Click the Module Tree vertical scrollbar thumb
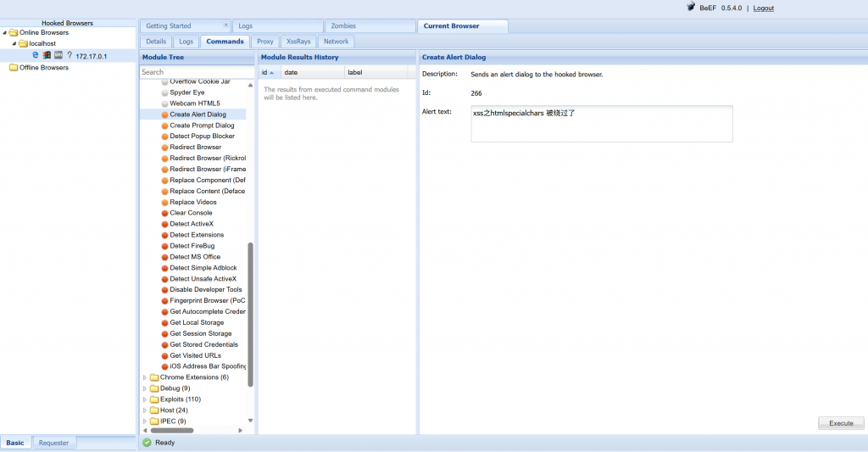 pyautogui.click(x=250, y=314)
